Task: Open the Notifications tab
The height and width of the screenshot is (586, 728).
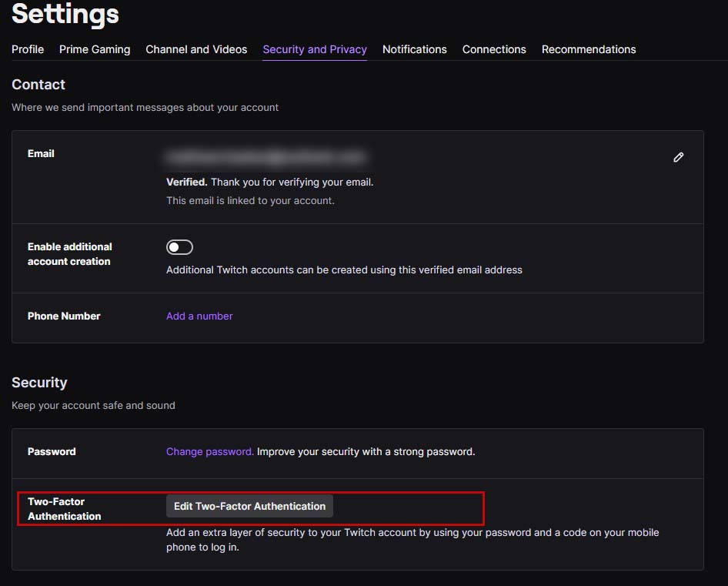Action: click(415, 49)
